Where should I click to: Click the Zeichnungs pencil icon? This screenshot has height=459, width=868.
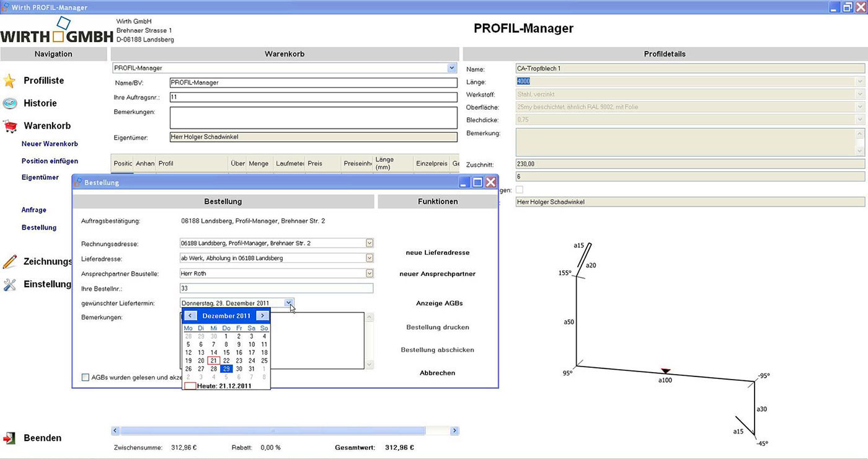(x=9, y=262)
